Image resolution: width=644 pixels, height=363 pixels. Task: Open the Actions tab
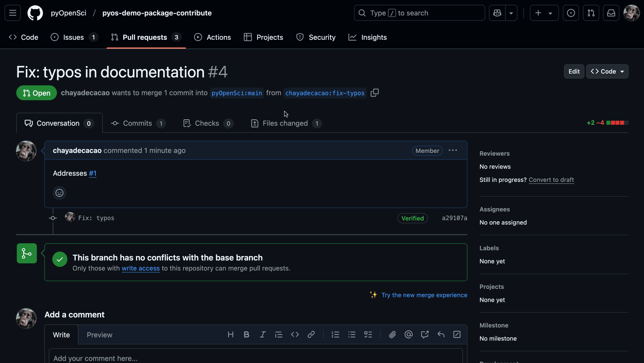click(212, 37)
